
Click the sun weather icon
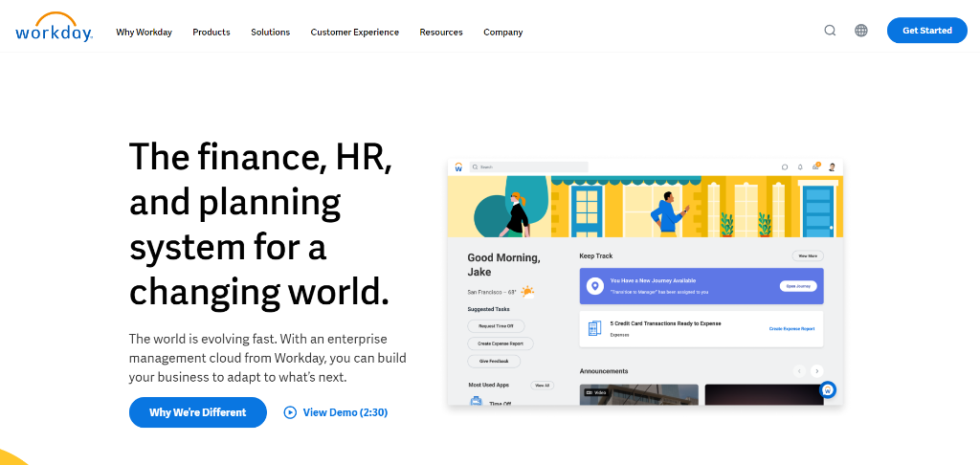click(x=528, y=292)
